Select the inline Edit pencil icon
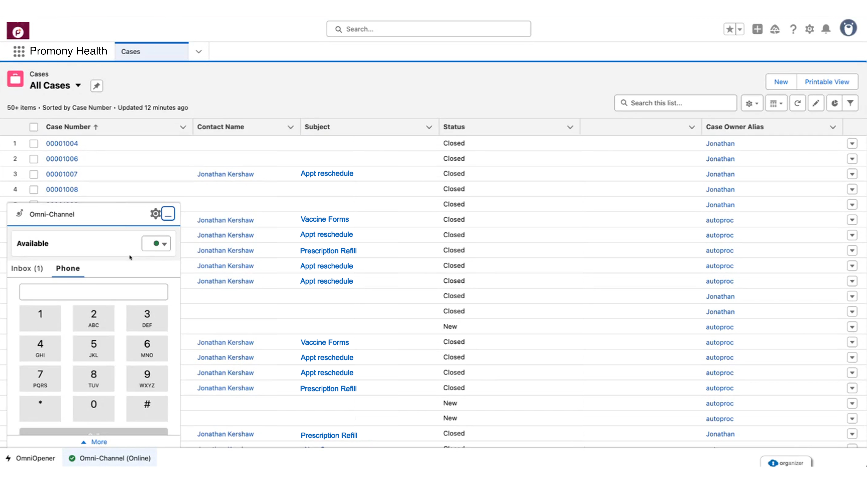The width and height of the screenshot is (868, 488). [x=816, y=103]
